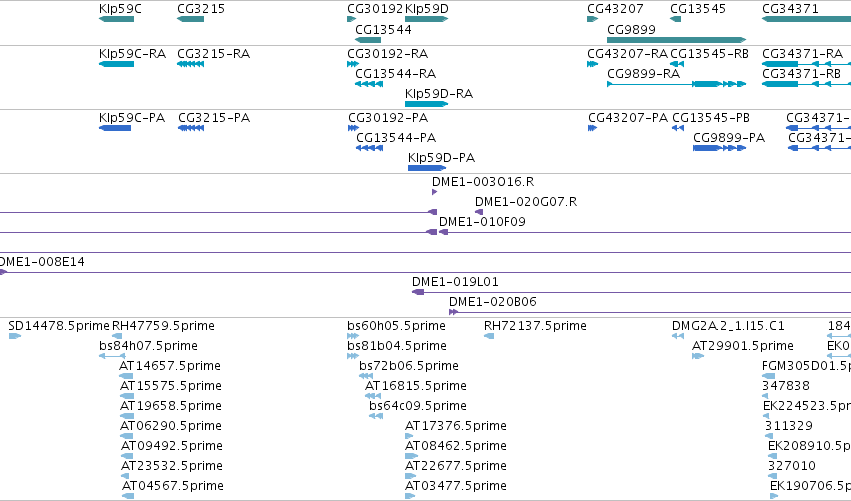Click the CG9899-RA transcript feature
Screen dimensions: 851x501
[x=676, y=84]
